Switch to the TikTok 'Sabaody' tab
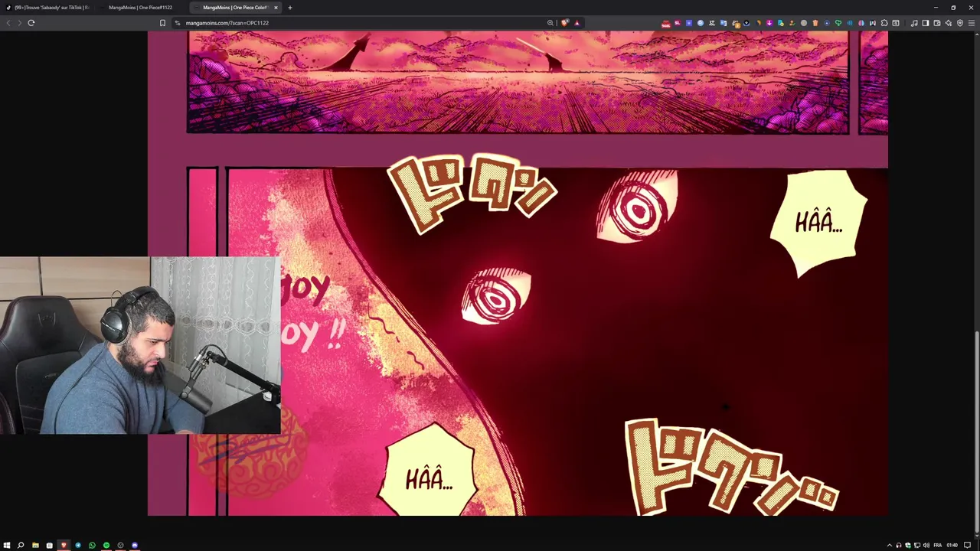 [47, 8]
